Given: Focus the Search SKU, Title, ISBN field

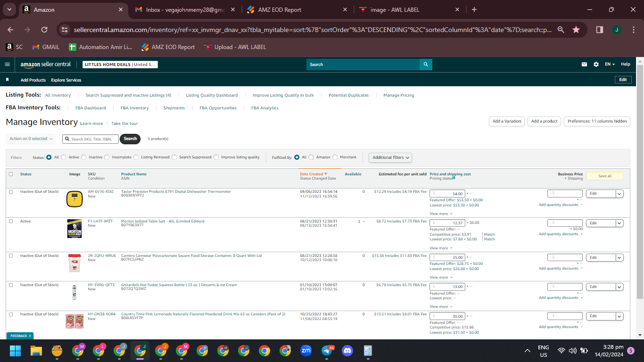Looking at the screenshot, I should coord(91,139).
